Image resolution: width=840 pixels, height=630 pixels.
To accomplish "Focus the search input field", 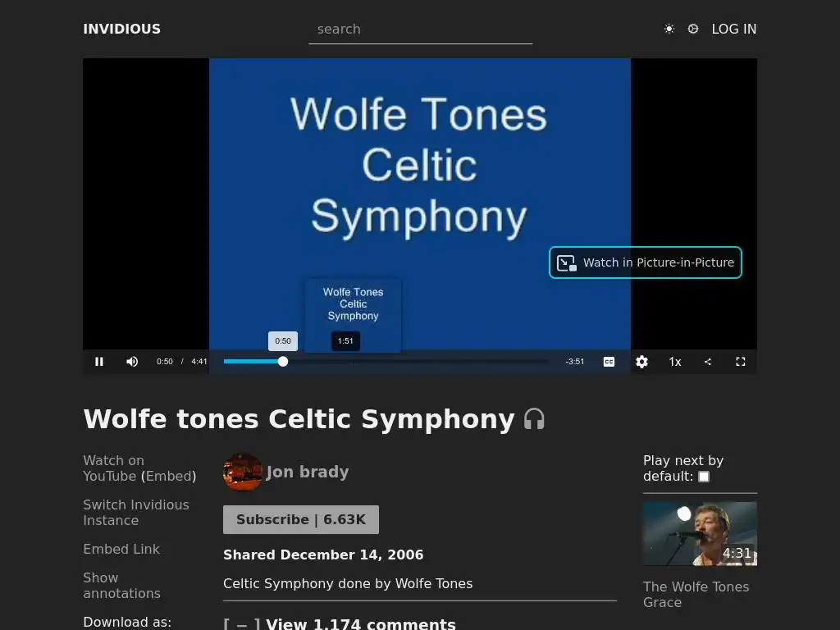I will pos(421,30).
